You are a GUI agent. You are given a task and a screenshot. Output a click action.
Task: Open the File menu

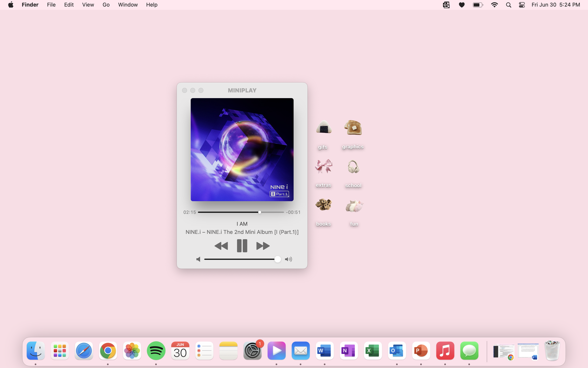pos(51,5)
